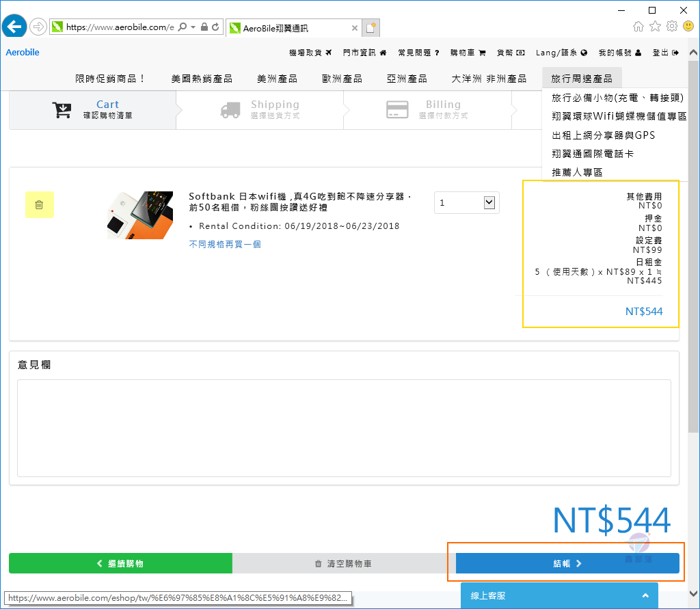The height and width of the screenshot is (609, 700).
Task: Click 不同規格再買一個 link
Action: 224,244
